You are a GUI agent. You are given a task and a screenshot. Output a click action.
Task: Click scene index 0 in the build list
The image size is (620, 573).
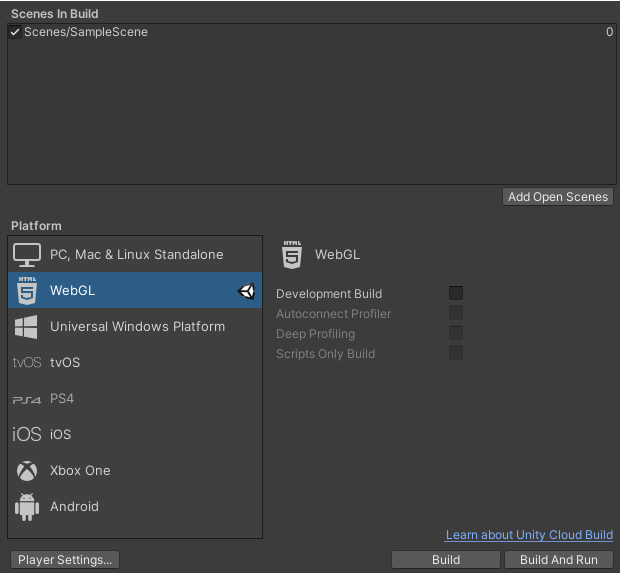pos(609,32)
